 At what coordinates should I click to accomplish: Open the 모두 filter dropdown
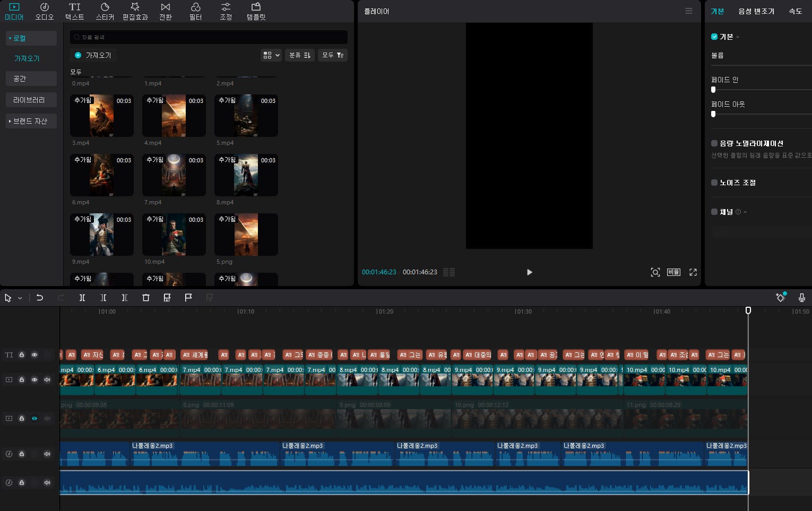pyautogui.click(x=333, y=55)
